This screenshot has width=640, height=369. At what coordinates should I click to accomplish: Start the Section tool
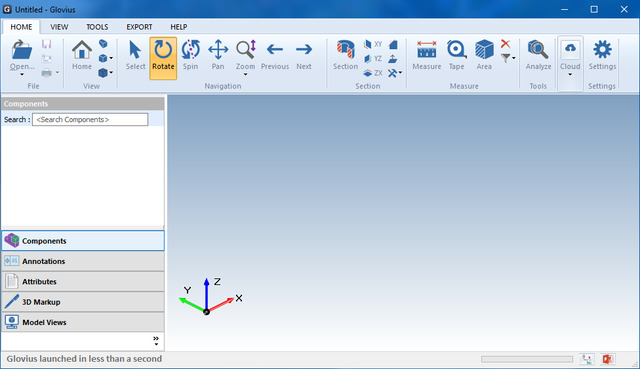345,55
